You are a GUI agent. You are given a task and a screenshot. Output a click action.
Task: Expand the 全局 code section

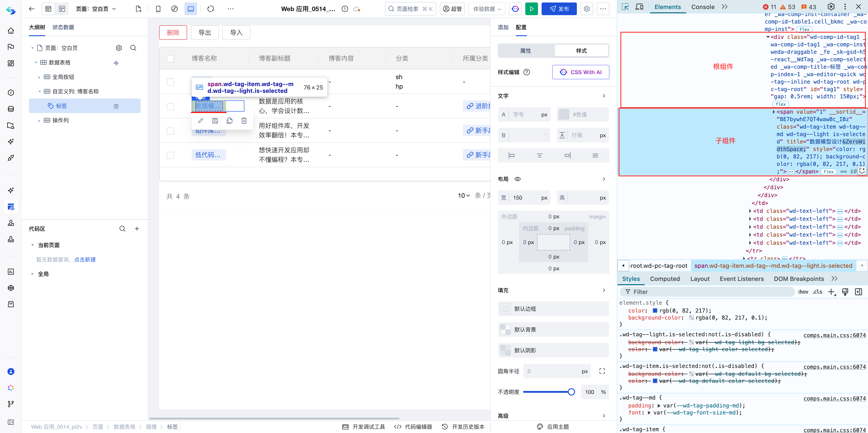point(32,274)
